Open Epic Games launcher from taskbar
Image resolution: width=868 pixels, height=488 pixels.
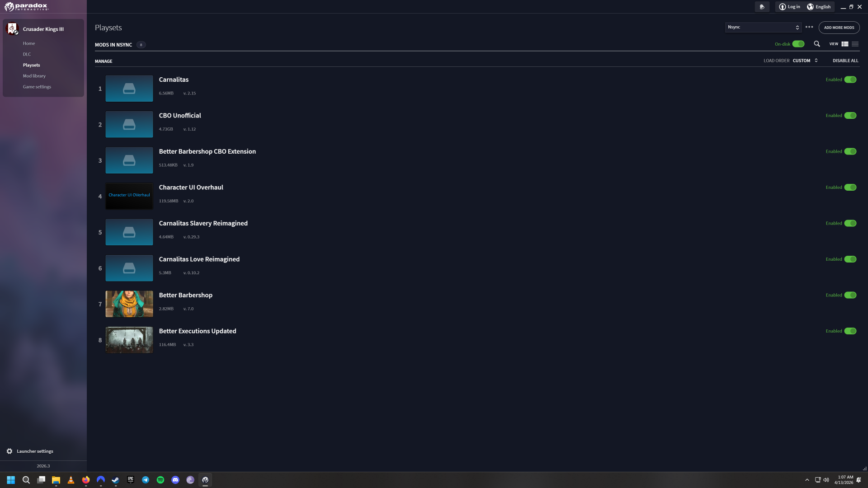point(131,480)
